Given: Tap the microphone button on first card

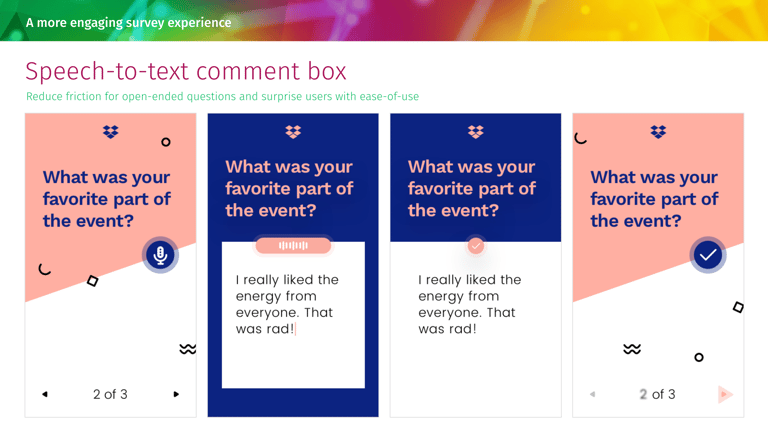Looking at the screenshot, I should [x=159, y=255].
